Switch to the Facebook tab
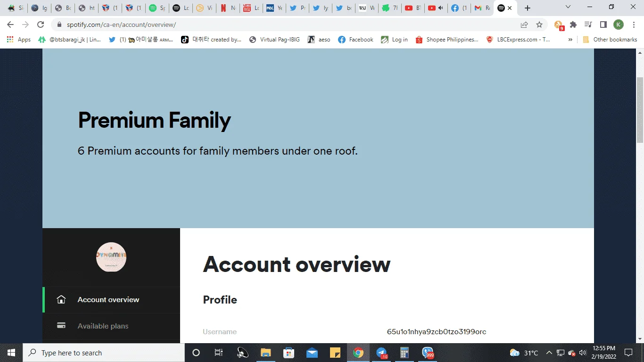644x362 pixels. [x=459, y=8]
